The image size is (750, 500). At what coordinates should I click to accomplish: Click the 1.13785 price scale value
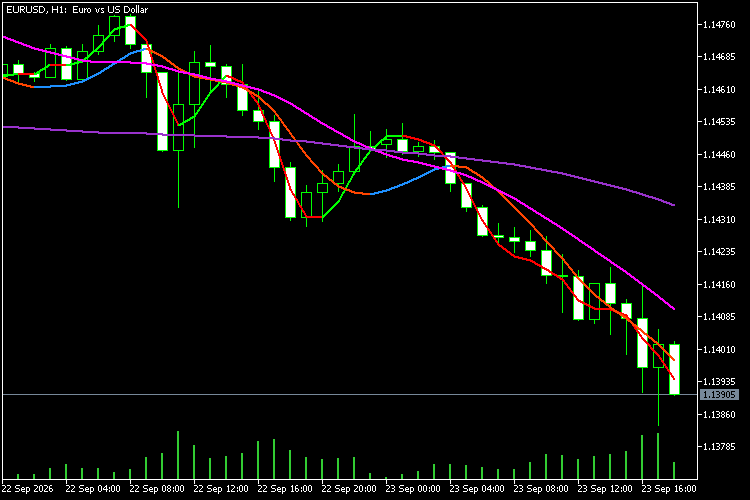click(x=719, y=447)
